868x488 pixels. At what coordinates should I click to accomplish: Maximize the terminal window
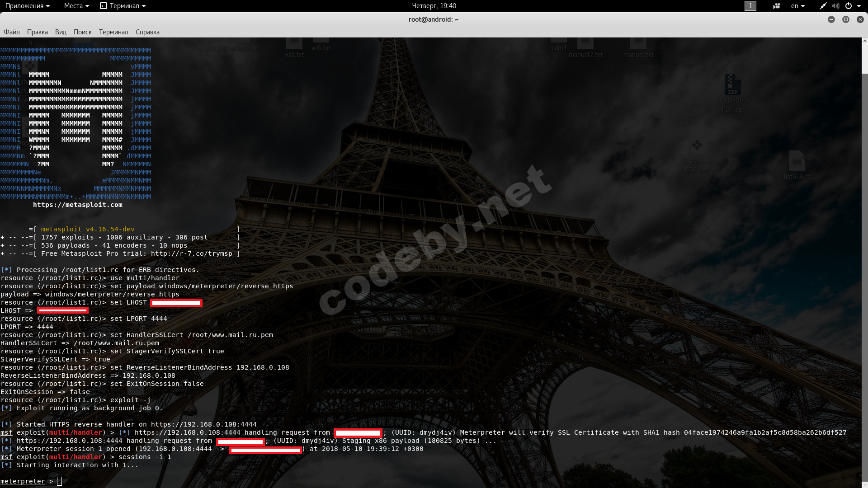coord(845,19)
